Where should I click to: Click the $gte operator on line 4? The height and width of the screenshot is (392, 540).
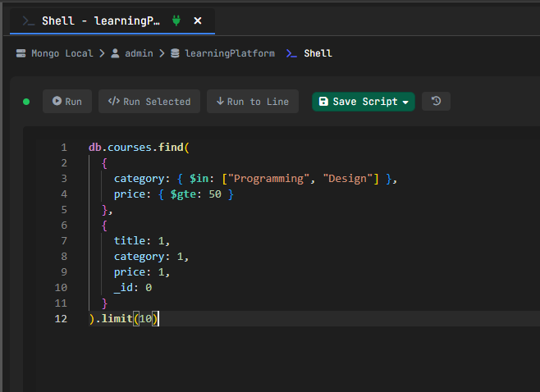(x=183, y=194)
